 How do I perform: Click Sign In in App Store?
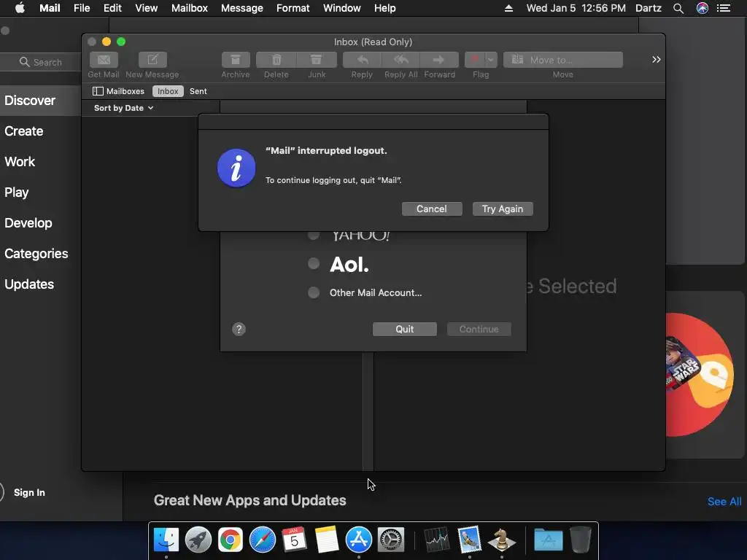[x=29, y=492]
